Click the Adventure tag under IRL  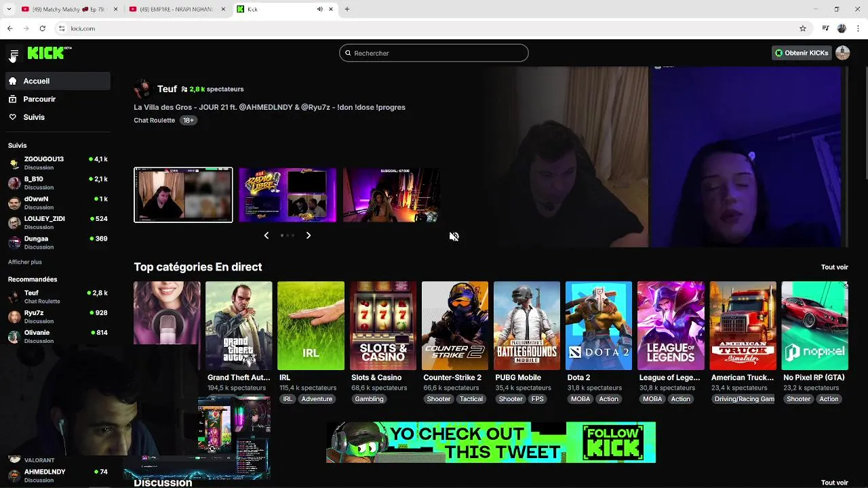(x=317, y=399)
